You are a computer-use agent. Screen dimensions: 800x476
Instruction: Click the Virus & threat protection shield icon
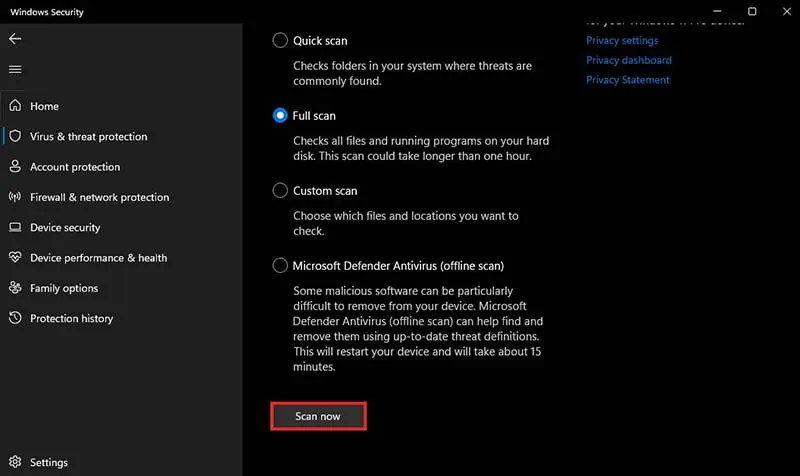coord(15,136)
